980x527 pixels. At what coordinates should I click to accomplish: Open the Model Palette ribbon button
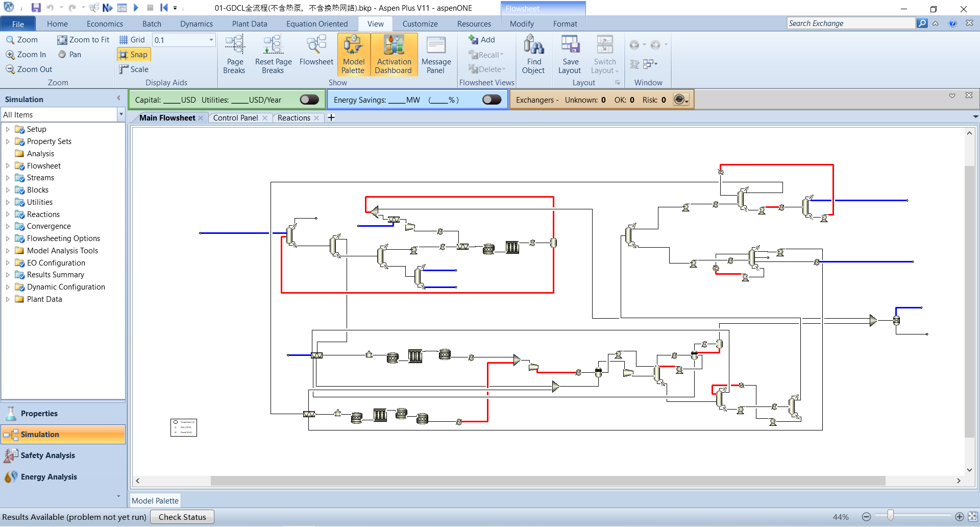click(353, 55)
